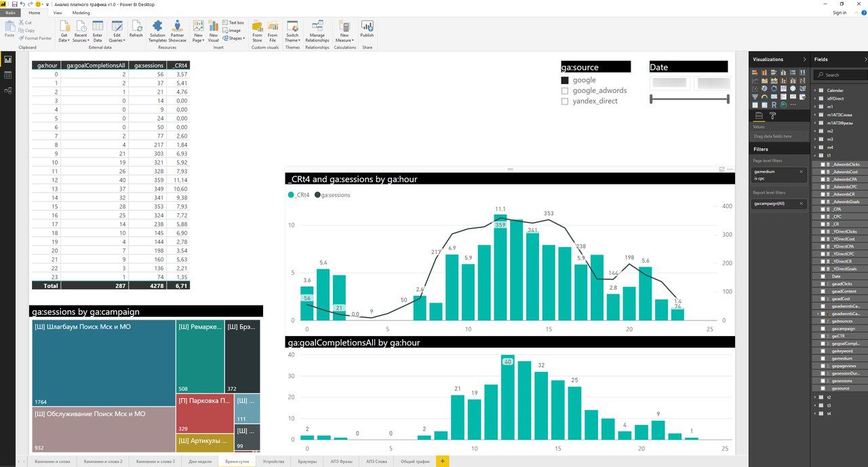Expand the idYDirect table
The image size is (868, 467).
click(x=815, y=98)
